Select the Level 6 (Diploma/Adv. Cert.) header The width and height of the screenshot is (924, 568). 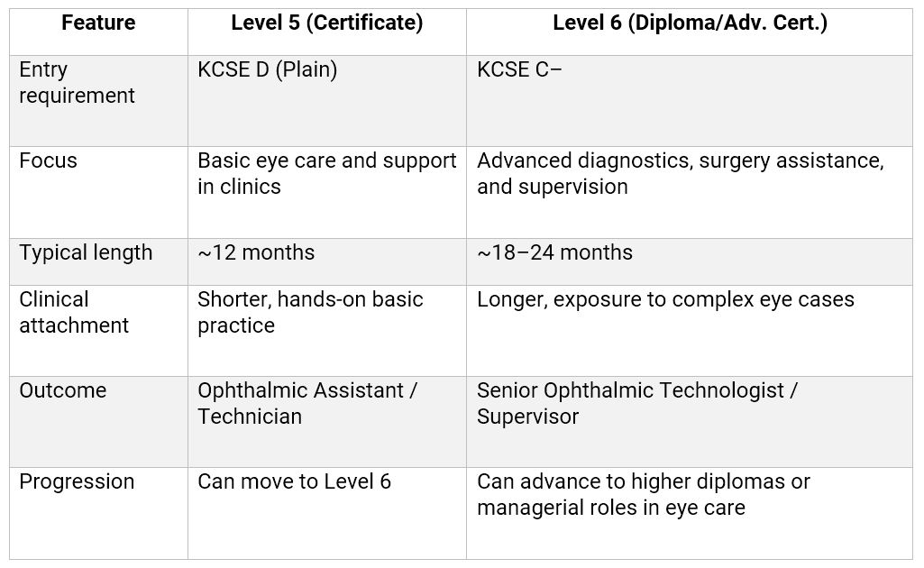(x=690, y=23)
